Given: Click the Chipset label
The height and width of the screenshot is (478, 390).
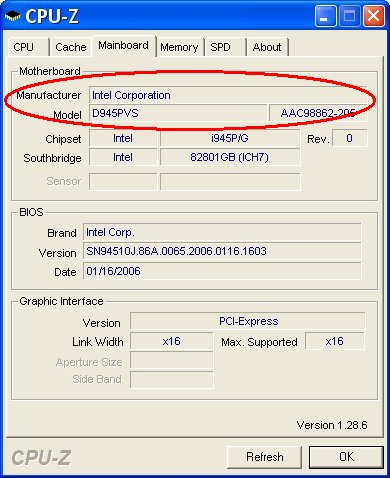Looking at the screenshot, I should 63,139.
